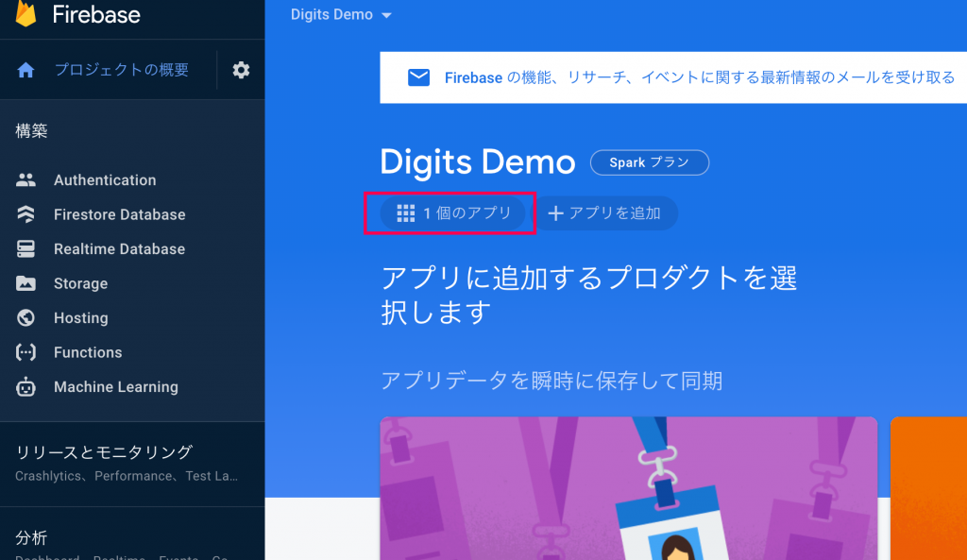This screenshot has width=967, height=560.
Task: Open the orange product card
Action: coord(929,488)
